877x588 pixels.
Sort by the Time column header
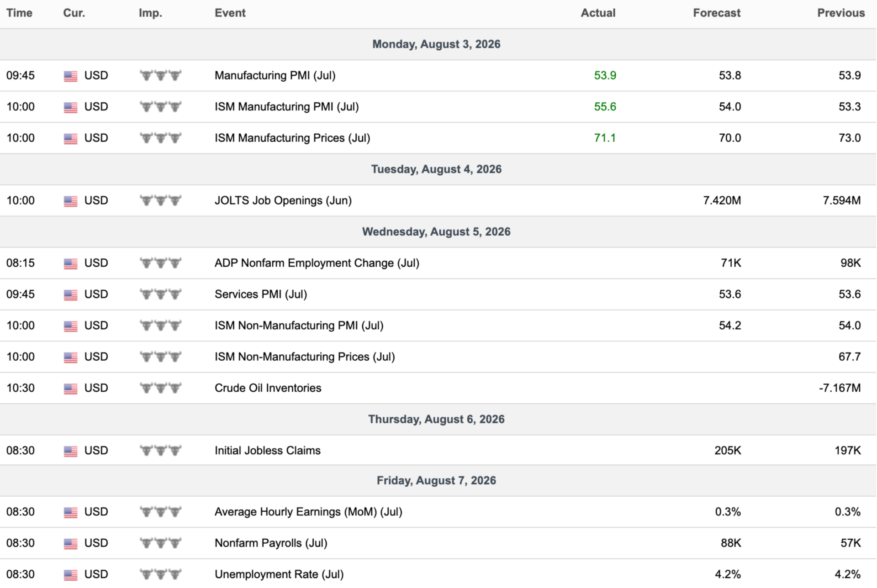19,13
